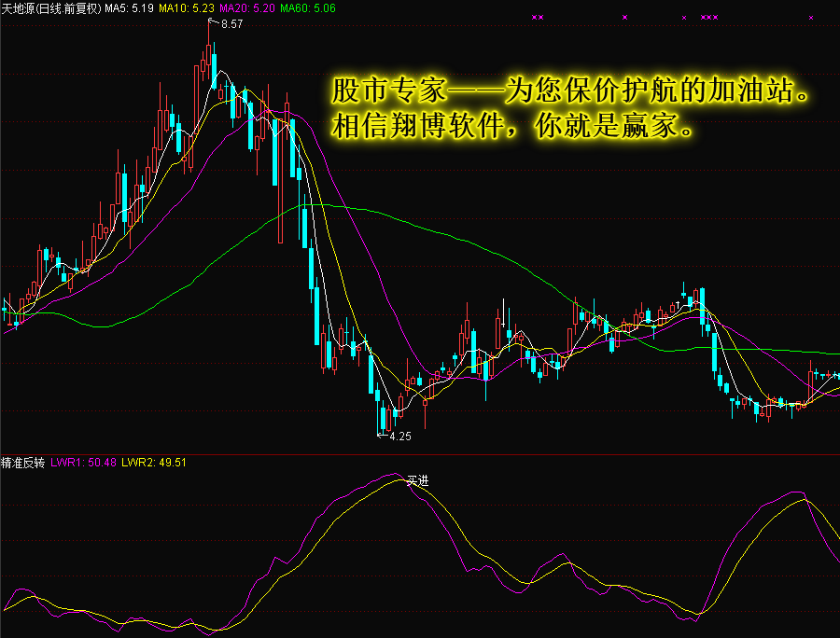Click the "8.57" high price label
Image resolution: width=840 pixels, height=638 pixels.
232,24
